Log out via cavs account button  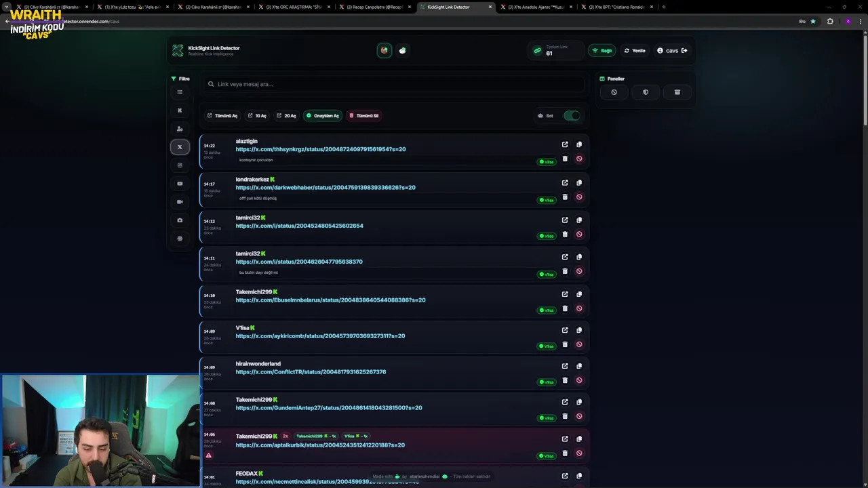(672, 51)
